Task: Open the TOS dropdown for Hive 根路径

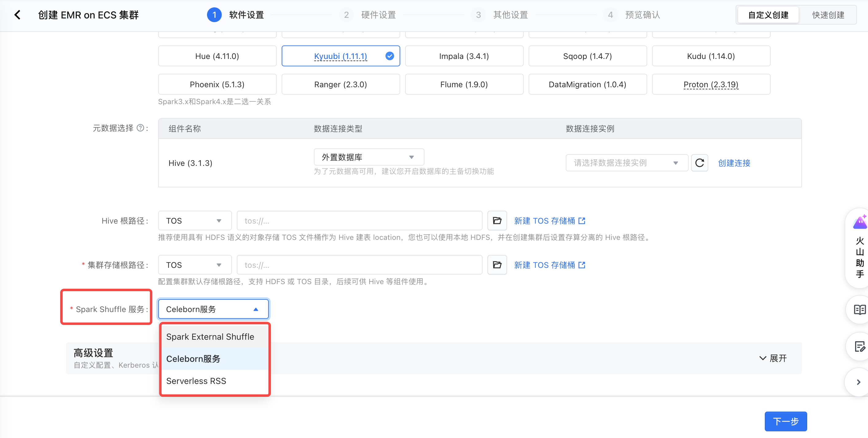Action: tap(195, 221)
